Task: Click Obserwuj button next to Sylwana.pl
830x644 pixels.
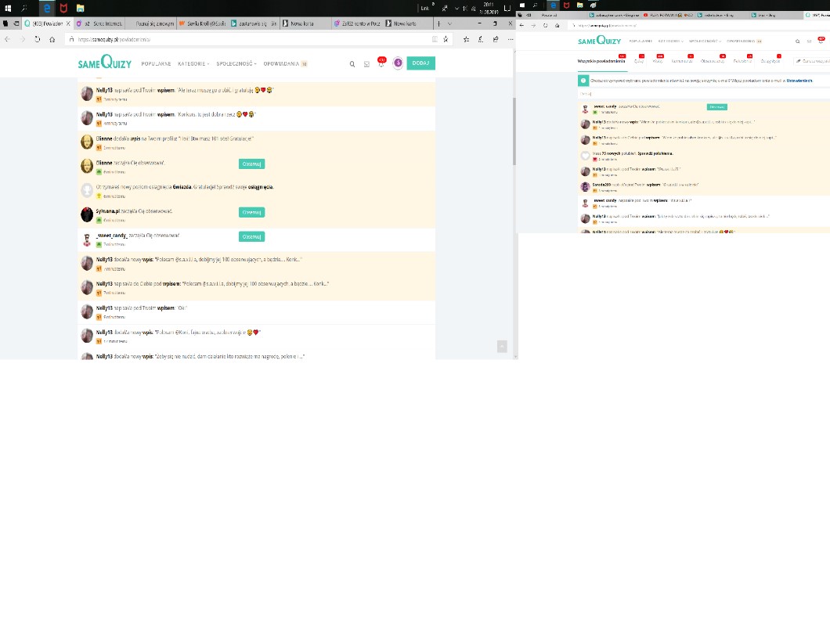Action: tap(251, 212)
